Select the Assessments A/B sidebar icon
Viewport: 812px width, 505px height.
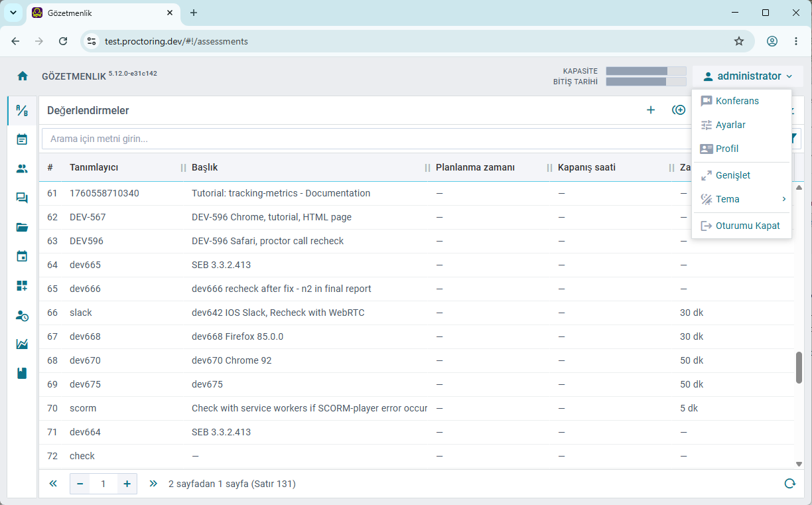[22, 111]
